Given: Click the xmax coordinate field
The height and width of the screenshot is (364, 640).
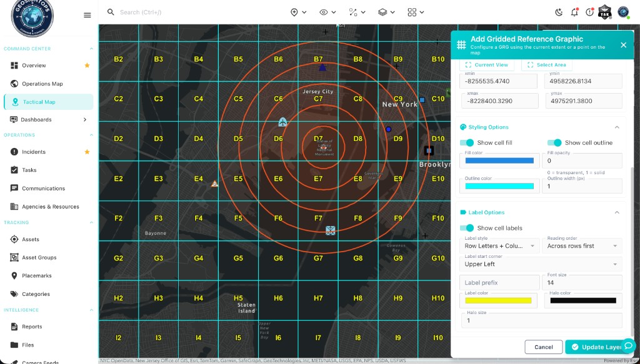Looking at the screenshot, I should (500, 101).
